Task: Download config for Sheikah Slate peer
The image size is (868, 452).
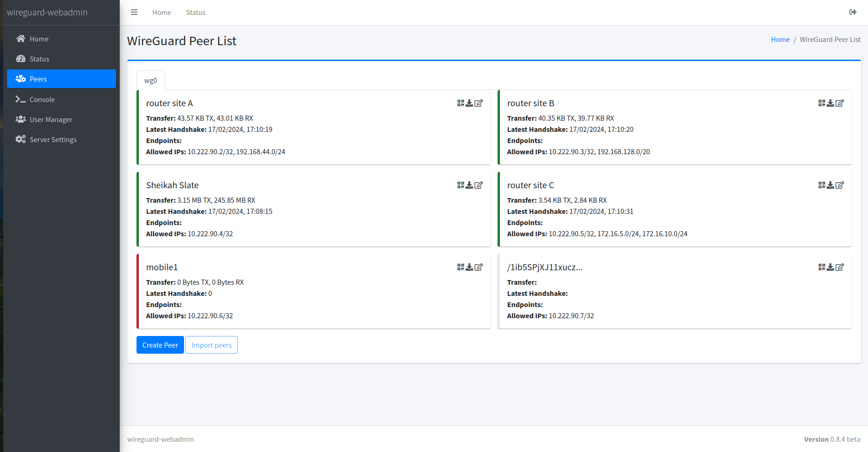Action: [x=469, y=185]
